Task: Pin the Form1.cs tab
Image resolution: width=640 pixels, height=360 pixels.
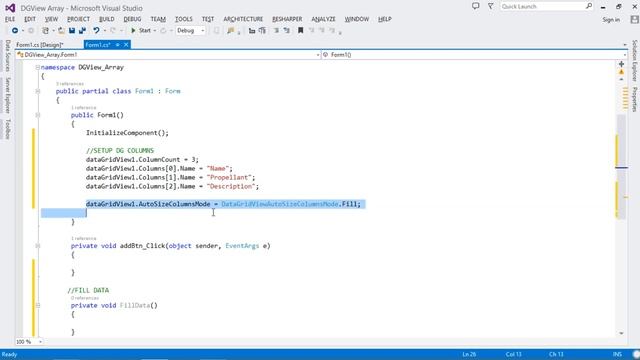Action: coord(118,45)
